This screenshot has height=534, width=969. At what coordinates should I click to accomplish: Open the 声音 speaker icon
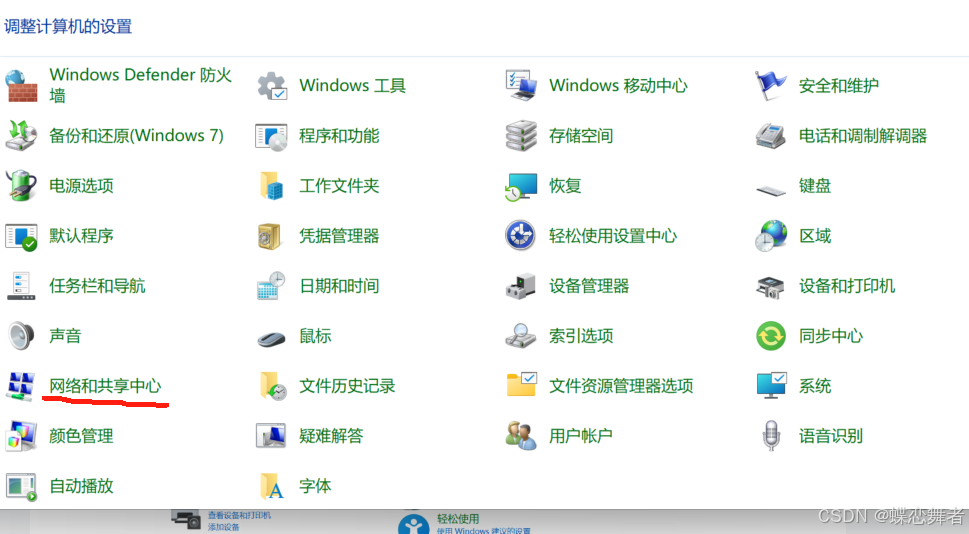coord(21,336)
